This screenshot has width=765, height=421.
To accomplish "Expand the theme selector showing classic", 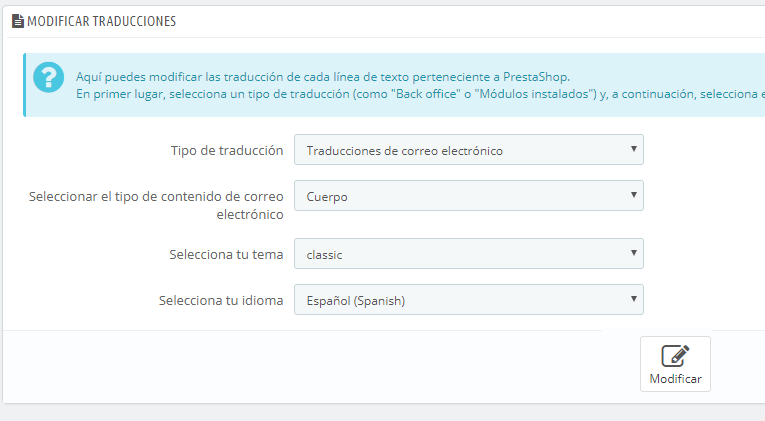I will tap(468, 254).
